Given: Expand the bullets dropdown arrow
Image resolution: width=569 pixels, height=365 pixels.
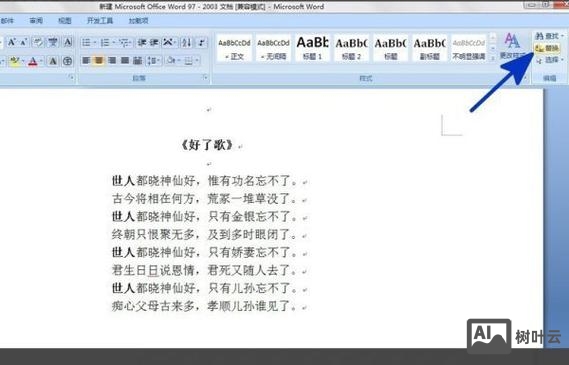Looking at the screenshot, I should click(x=94, y=43).
